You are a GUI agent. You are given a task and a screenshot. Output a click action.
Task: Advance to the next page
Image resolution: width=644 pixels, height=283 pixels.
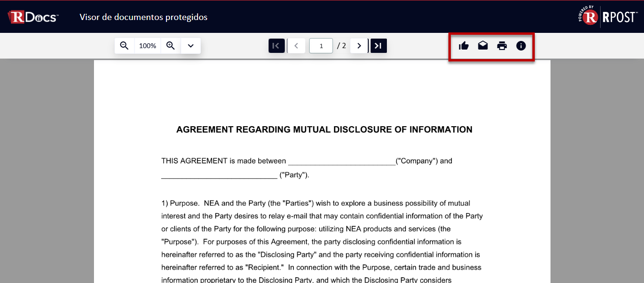359,46
